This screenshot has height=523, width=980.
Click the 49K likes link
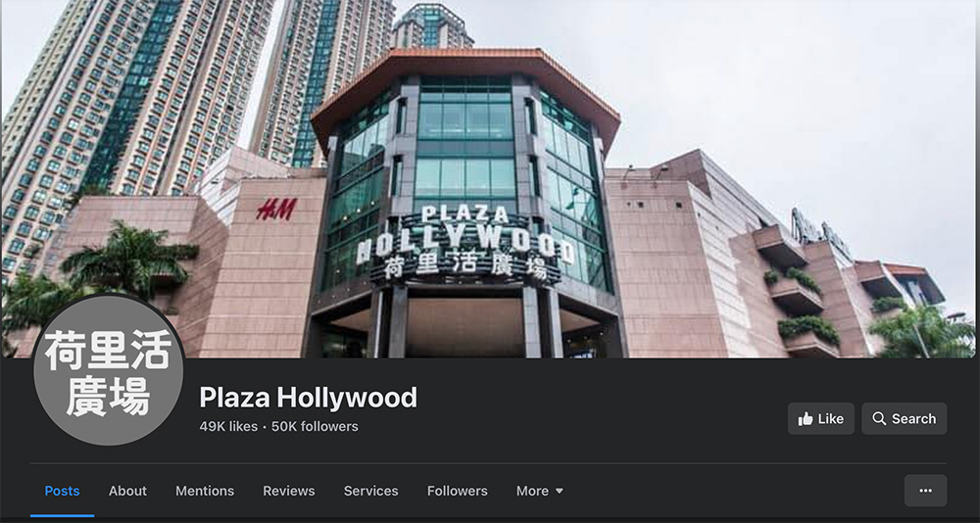[228, 426]
